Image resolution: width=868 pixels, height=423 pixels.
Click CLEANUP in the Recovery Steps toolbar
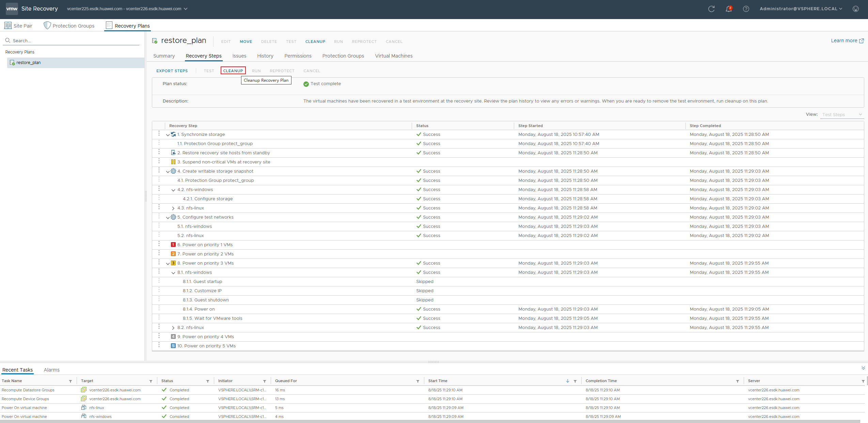coord(233,71)
